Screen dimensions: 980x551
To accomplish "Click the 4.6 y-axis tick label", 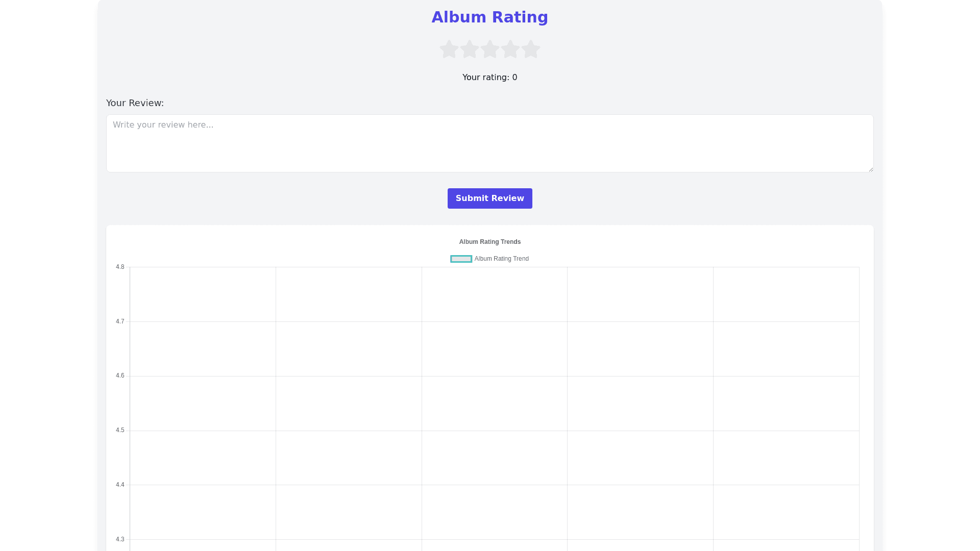I will point(120,375).
